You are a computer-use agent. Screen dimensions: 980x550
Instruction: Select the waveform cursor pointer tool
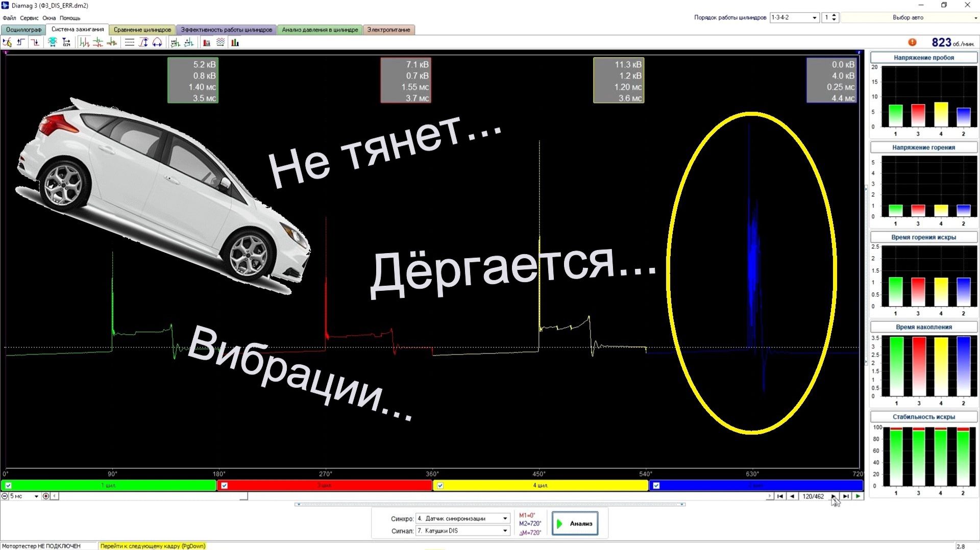pyautogui.click(x=7, y=42)
